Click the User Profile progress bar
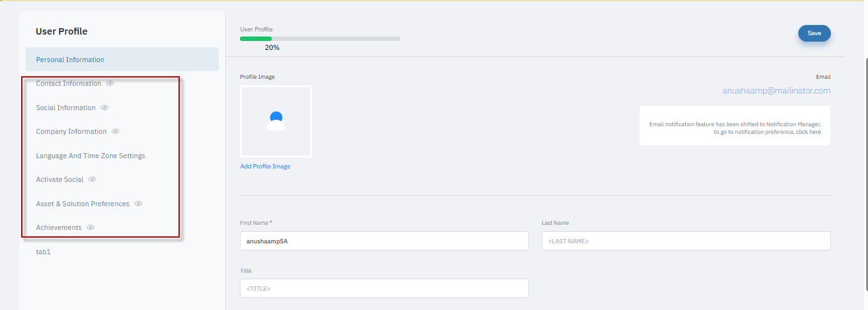 pos(320,38)
